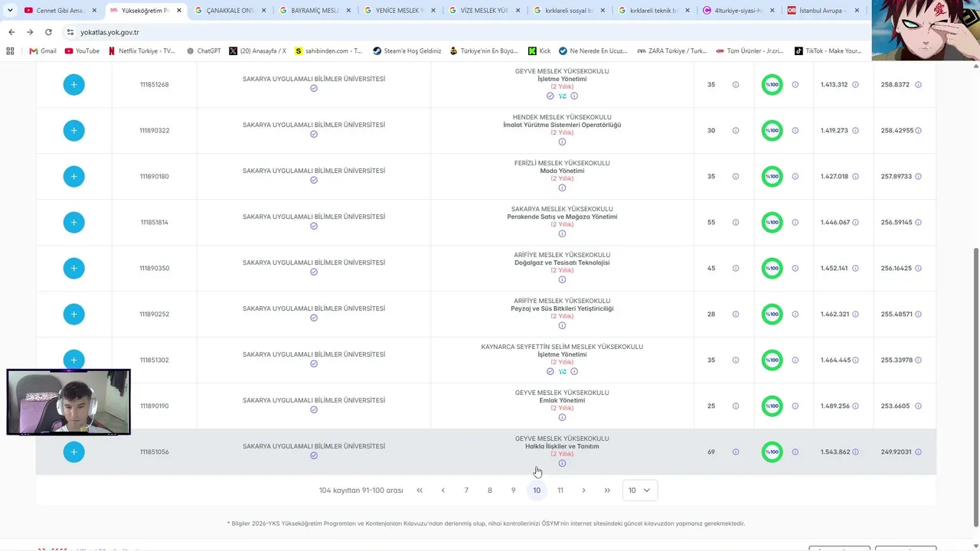The width and height of the screenshot is (980, 551).
Task: Open the Chrome apps grid in the bookmarks bar
Action: pyautogui.click(x=10, y=51)
